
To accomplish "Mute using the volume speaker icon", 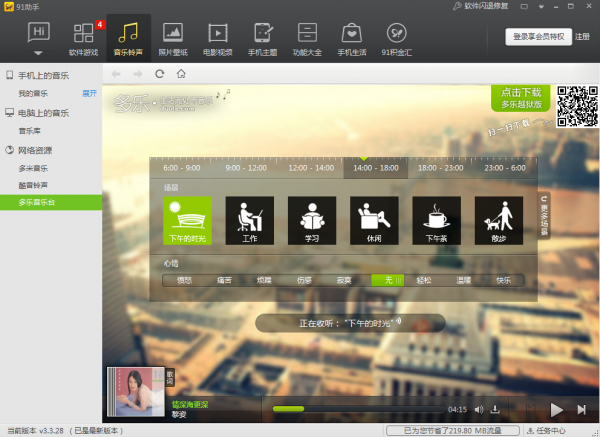I will (479, 410).
